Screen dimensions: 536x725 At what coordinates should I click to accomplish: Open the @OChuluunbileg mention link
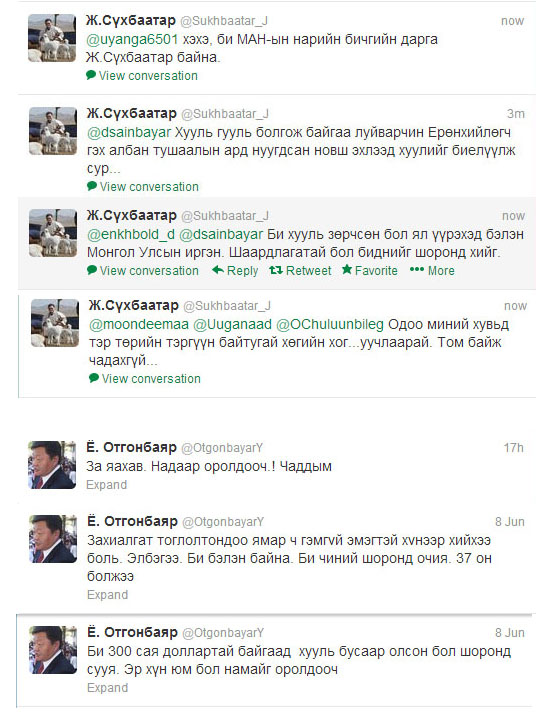pos(330,325)
